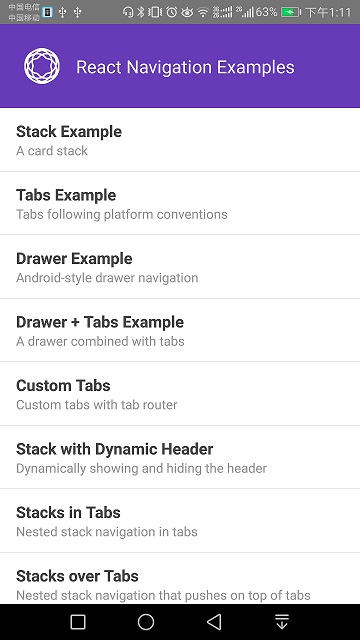Tap the hide navigation bar arrow icon

pyautogui.click(x=282, y=622)
